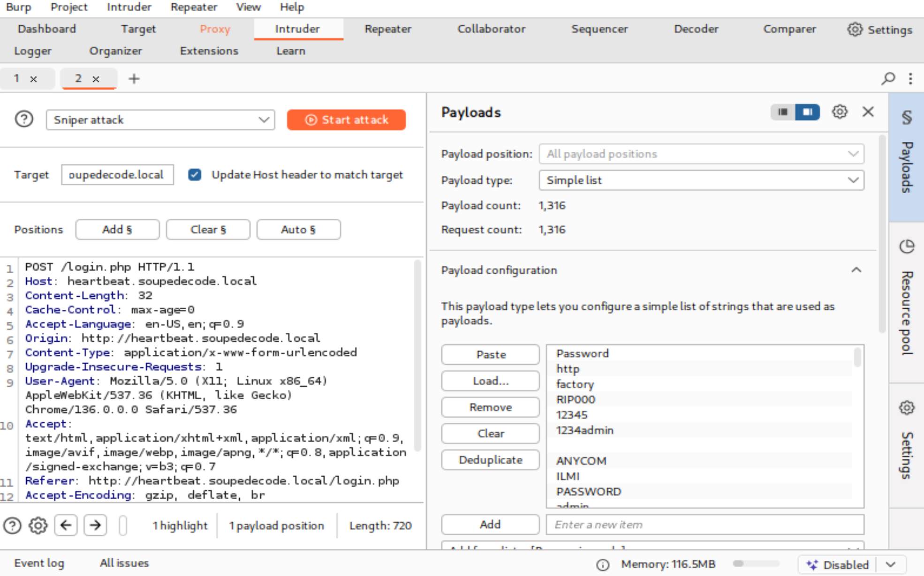The width and height of the screenshot is (924, 576).
Task: Switch to side-by-side panel layout toggle
Action: point(807,112)
